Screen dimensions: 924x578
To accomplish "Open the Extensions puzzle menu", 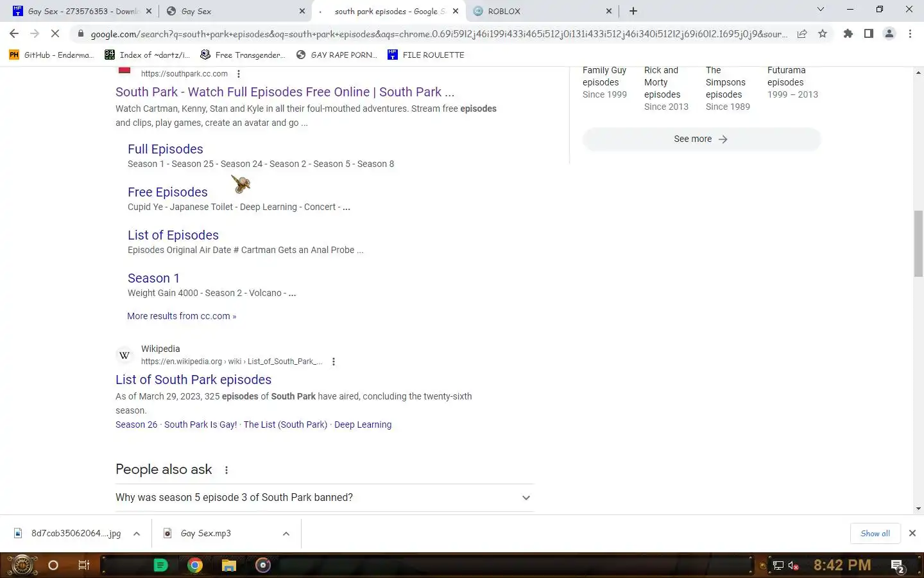I will click(x=848, y=33).
